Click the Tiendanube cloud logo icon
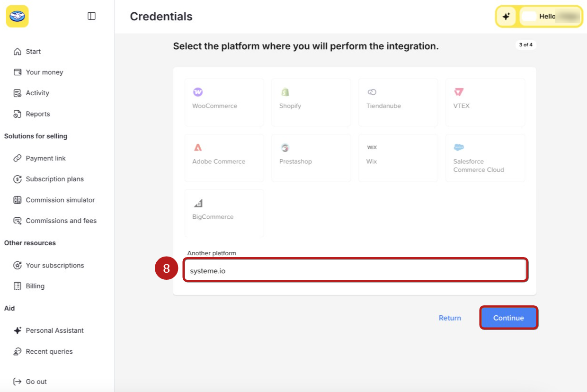The height and width of the screenshot is (392, 587). pos(372,92)
